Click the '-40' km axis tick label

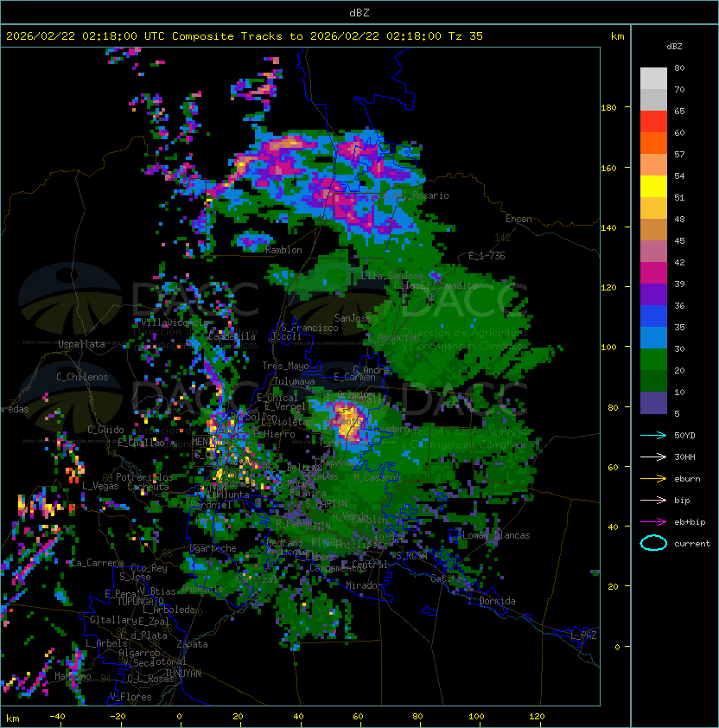tap(57, 717)
